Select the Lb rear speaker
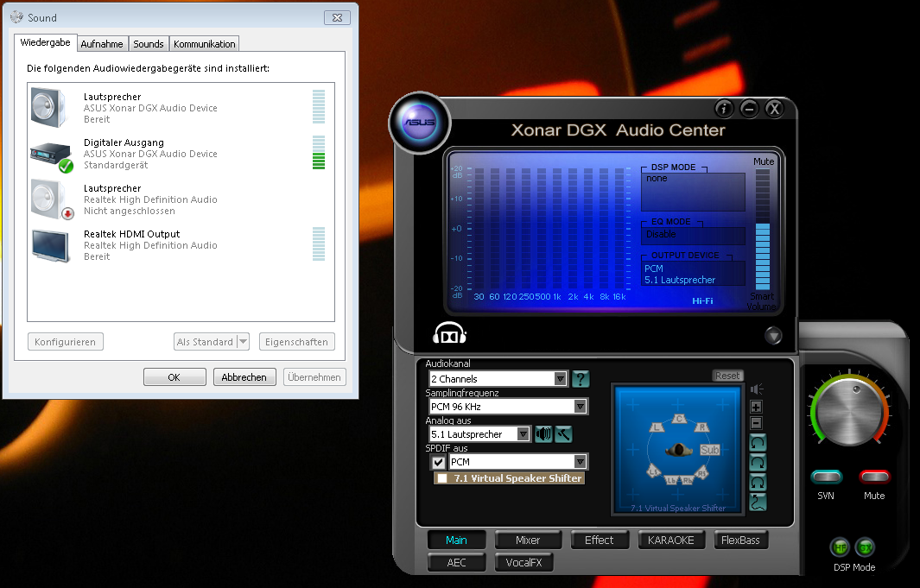920x588 pixels. (x=671, y=480)
